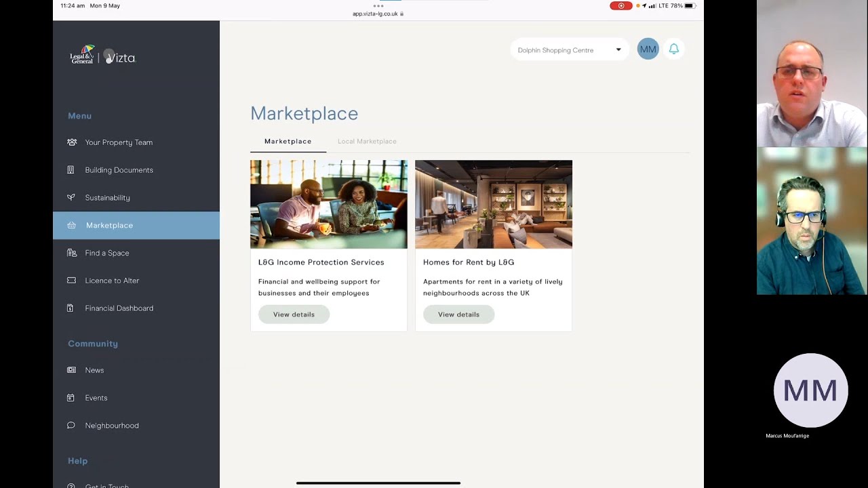Click the three-dot multitasking icon at top
The image size is (868, 488).
378,5
